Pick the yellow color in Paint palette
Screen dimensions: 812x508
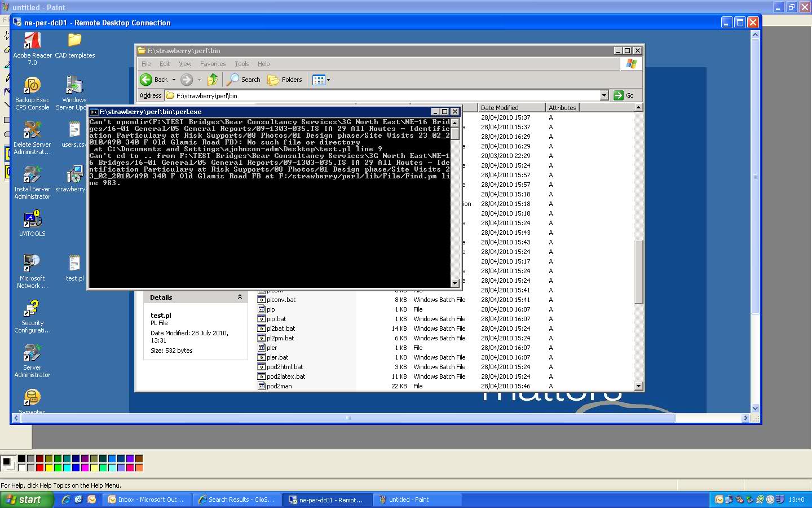[x=49, y=467]
